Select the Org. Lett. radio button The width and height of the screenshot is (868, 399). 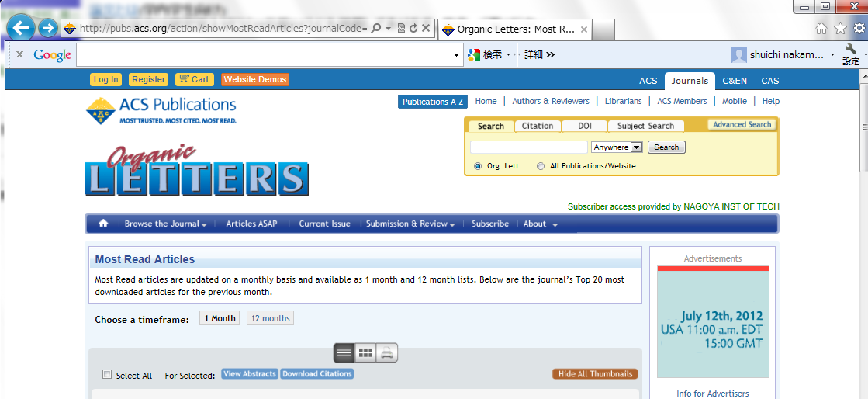click(x=478, y=165)
